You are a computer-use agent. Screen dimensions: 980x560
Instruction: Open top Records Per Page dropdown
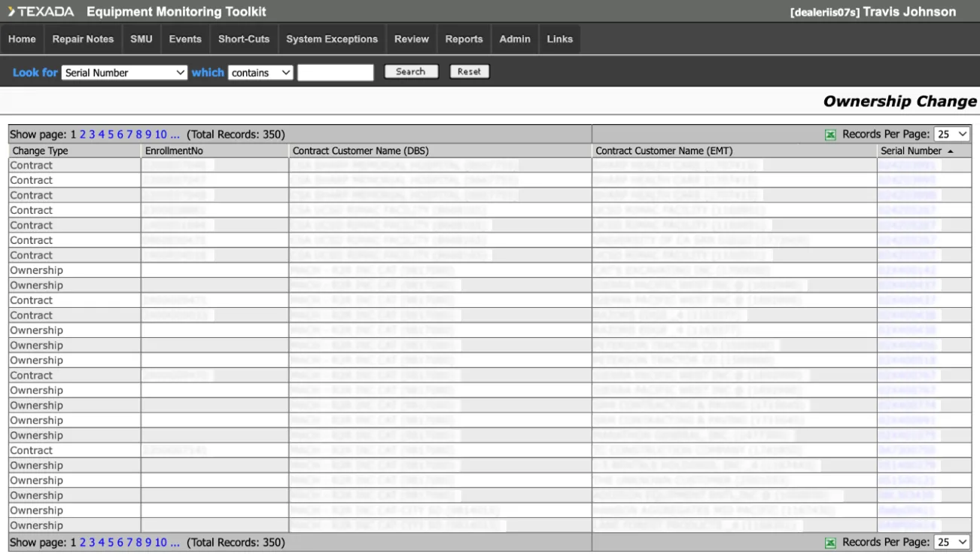pos(951,135)
